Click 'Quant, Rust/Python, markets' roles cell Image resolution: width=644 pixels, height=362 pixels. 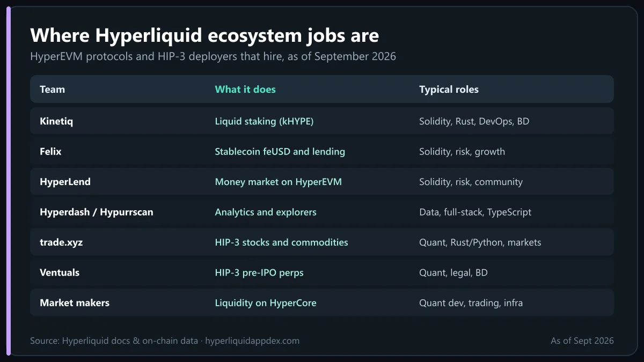(480, 242)
